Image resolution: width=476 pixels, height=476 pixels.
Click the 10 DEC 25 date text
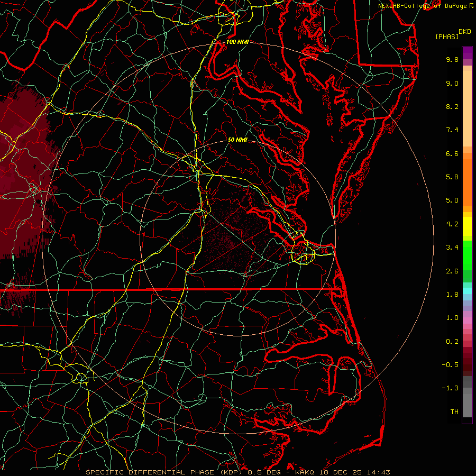click(x=341, y=472)
